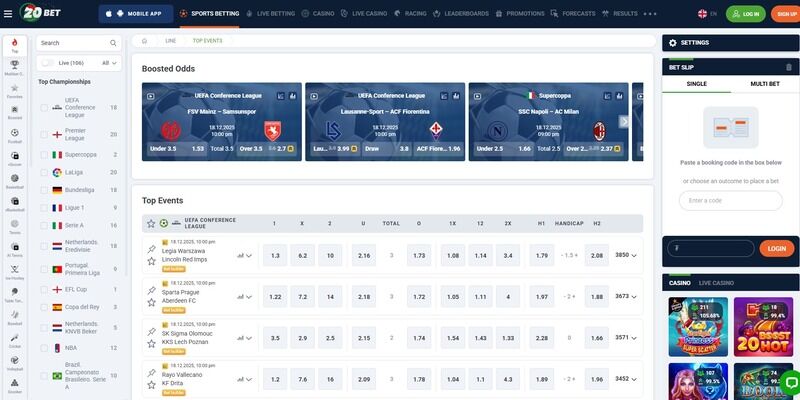Favorite the Sparta Prague match star
Image resolution: width=800 pixels, height=400 pixels.
click(152, 303)
